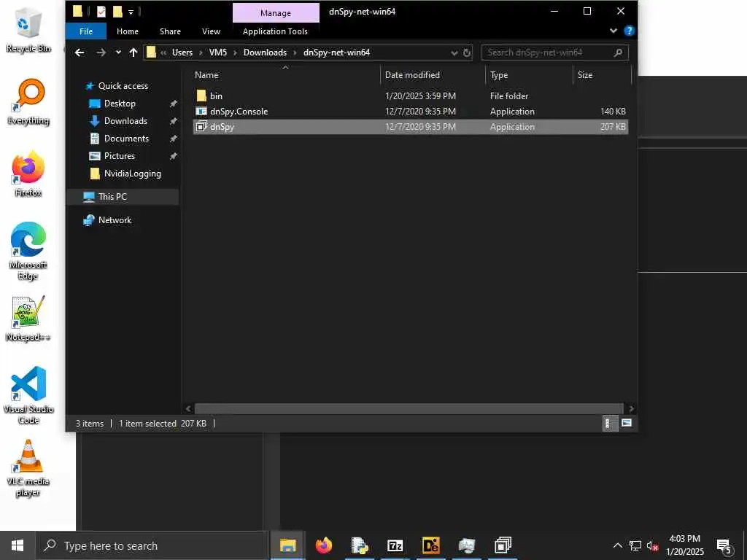Switch to the View ribbon tab
This screenshot has width=747, height=560.
[211, 31]
